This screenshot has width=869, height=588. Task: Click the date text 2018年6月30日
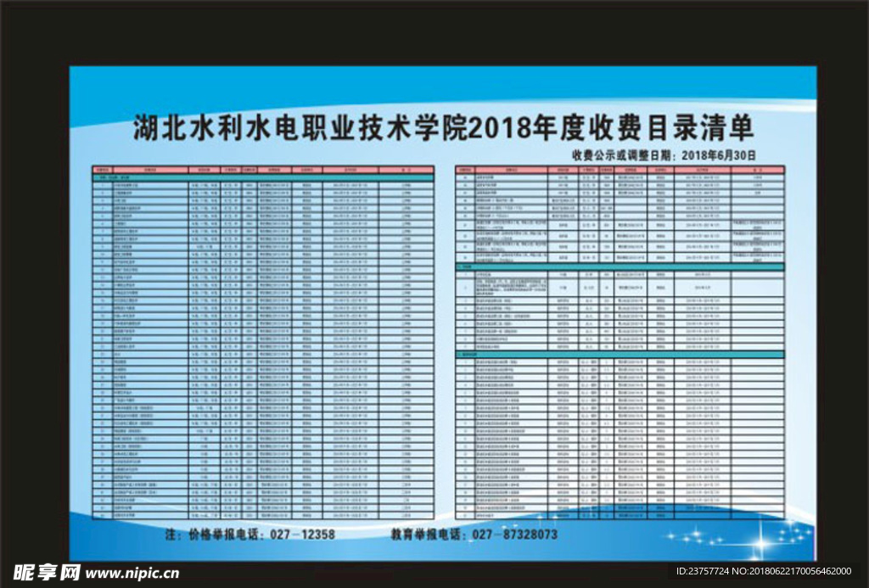click(x=718, y=155)
